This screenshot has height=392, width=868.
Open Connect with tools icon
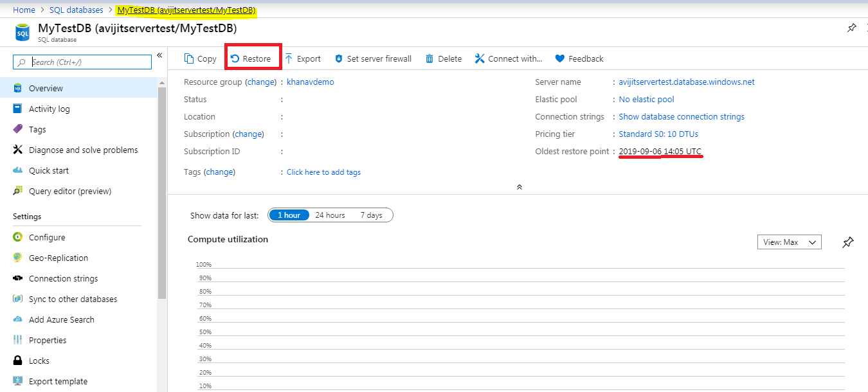coord(480,58)
